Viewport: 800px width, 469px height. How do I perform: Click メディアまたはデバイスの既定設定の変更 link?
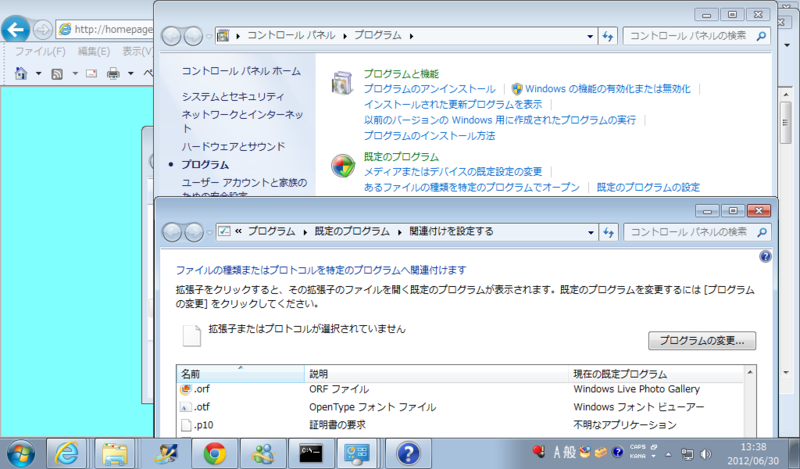click(x=453, y=172)
